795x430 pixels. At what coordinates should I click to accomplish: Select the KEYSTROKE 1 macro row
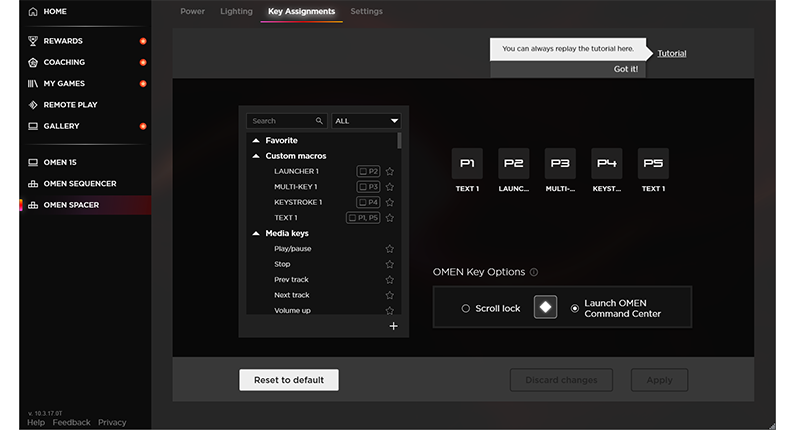click(323, 202)
